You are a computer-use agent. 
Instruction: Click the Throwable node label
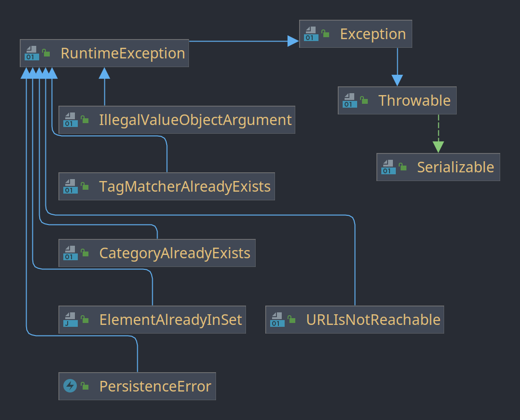[x=414, y=101]
